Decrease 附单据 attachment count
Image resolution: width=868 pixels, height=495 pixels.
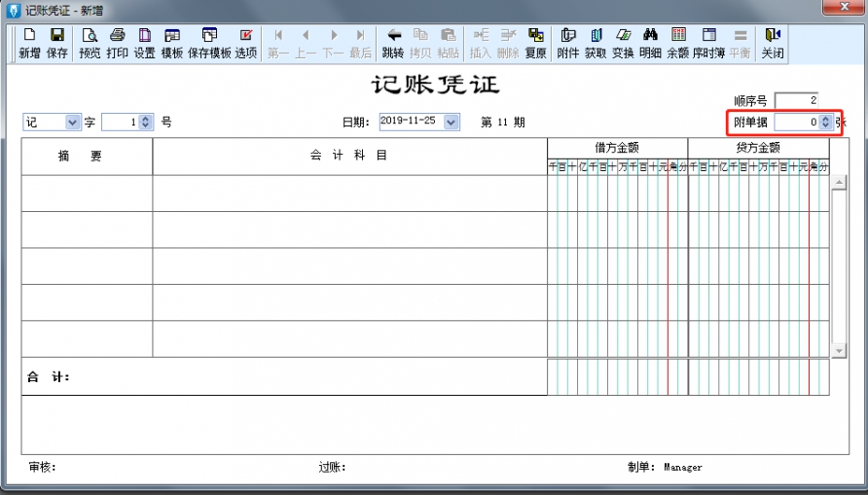[825, 125]
